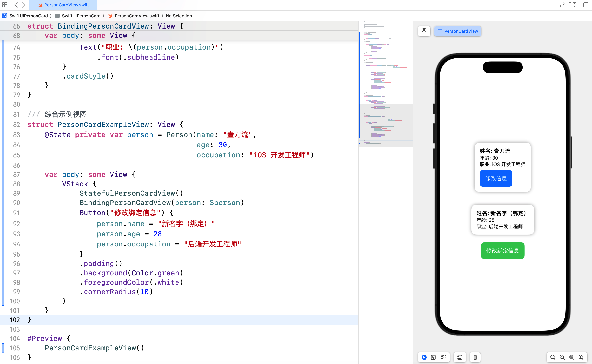Select the PersonCardView.swift editor tab
This screenshot has height=364, width=592.
(x=63, y=5)
